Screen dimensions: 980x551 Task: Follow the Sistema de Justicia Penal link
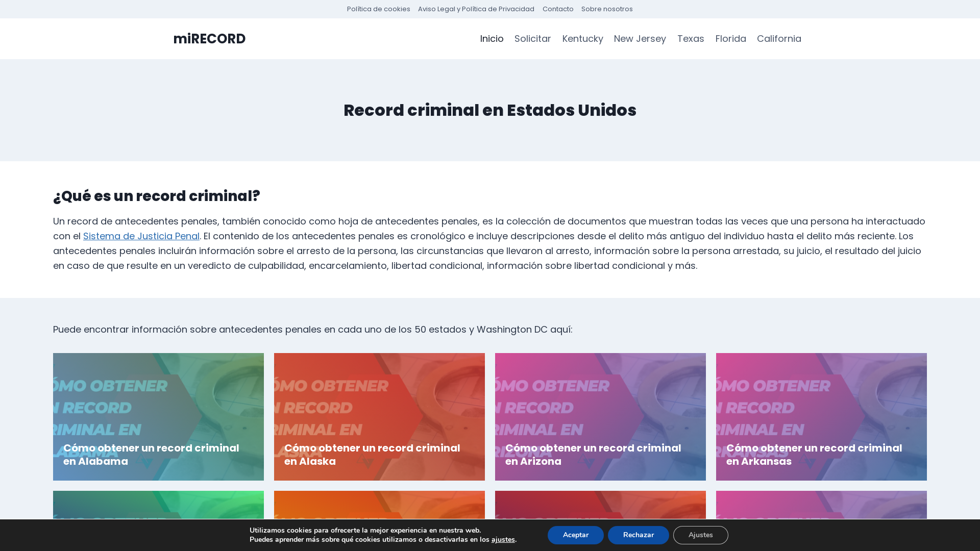click(x=141, y=236)
